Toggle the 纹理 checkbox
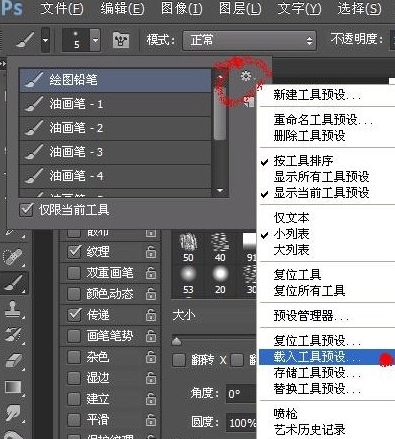This screenshot has height=439, width=395. point(74,252)
